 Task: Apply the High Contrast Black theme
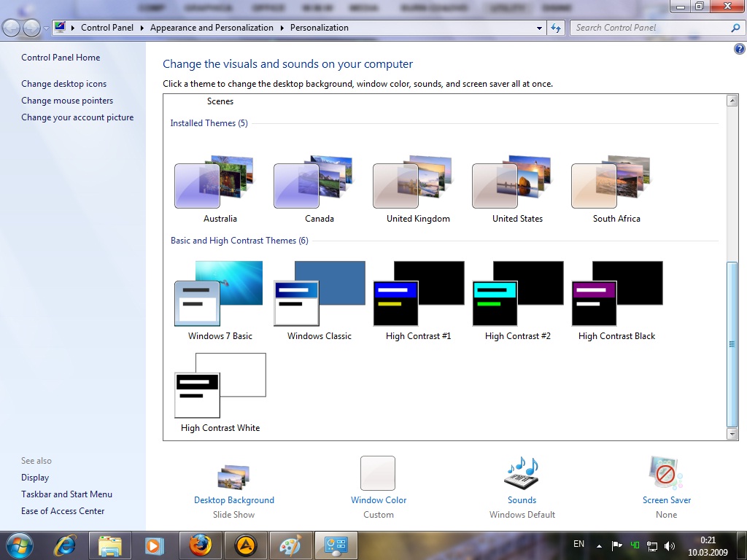[x=616, y=293]
